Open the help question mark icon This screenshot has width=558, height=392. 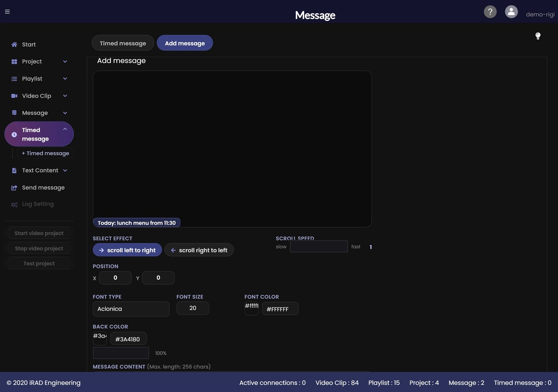point(490,12)
